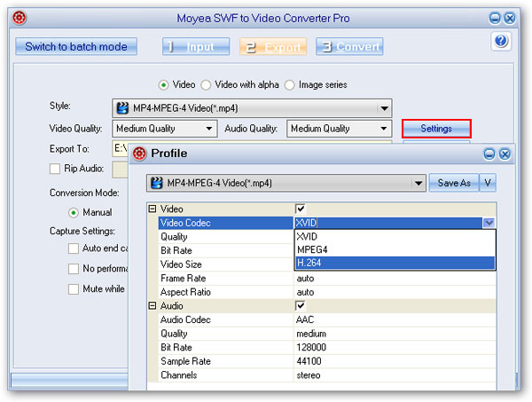Choose MPEG4 from the codec list
The image size is (532, 402).
point(395,249)
